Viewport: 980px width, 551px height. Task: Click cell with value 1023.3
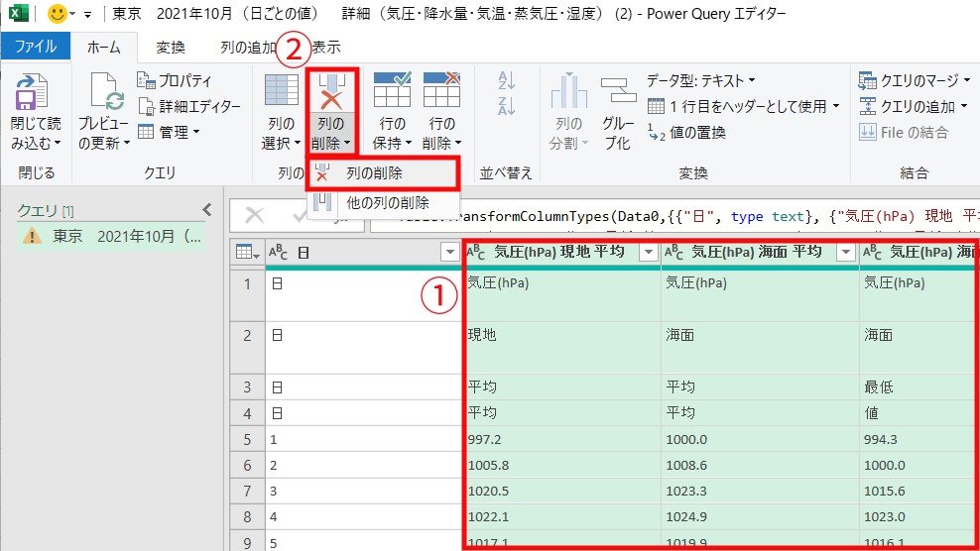760,491
